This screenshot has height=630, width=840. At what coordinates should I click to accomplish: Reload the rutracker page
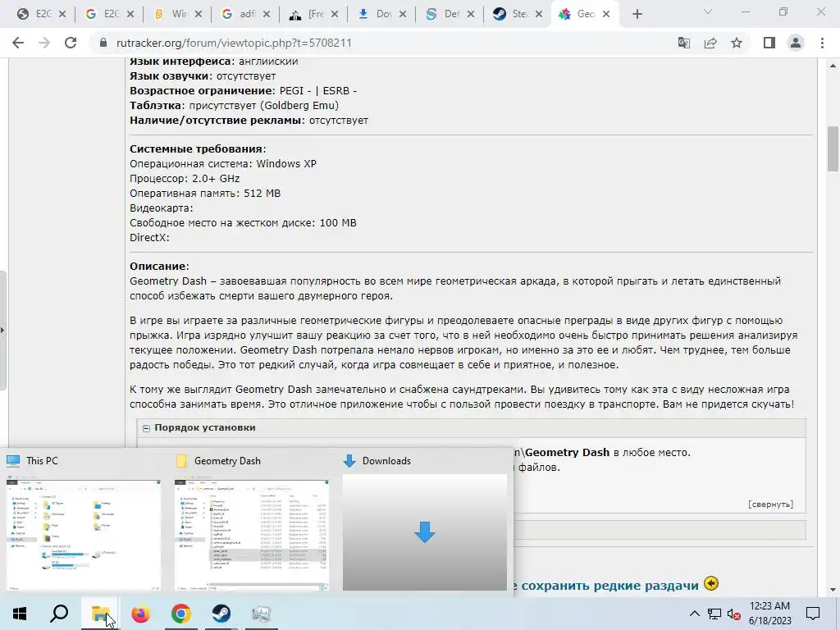click(71, 43)
